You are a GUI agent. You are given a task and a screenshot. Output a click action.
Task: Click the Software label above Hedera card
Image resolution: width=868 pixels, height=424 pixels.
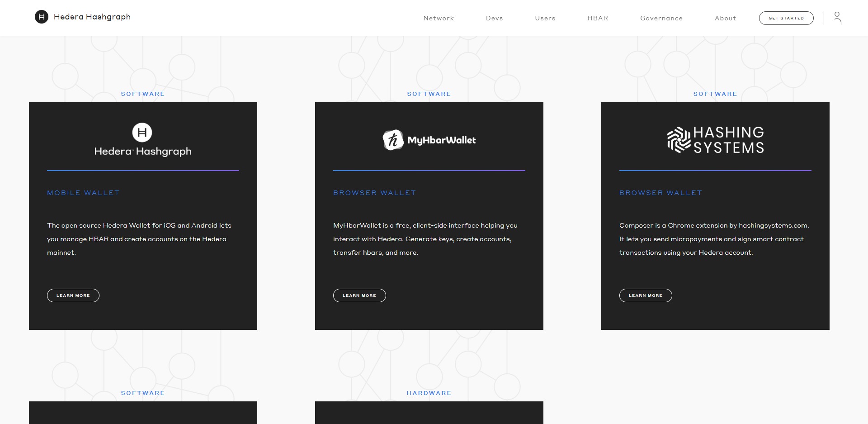(143, 94)
